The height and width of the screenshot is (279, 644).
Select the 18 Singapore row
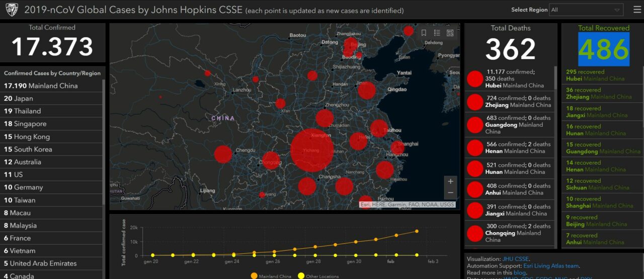point(51,124)
